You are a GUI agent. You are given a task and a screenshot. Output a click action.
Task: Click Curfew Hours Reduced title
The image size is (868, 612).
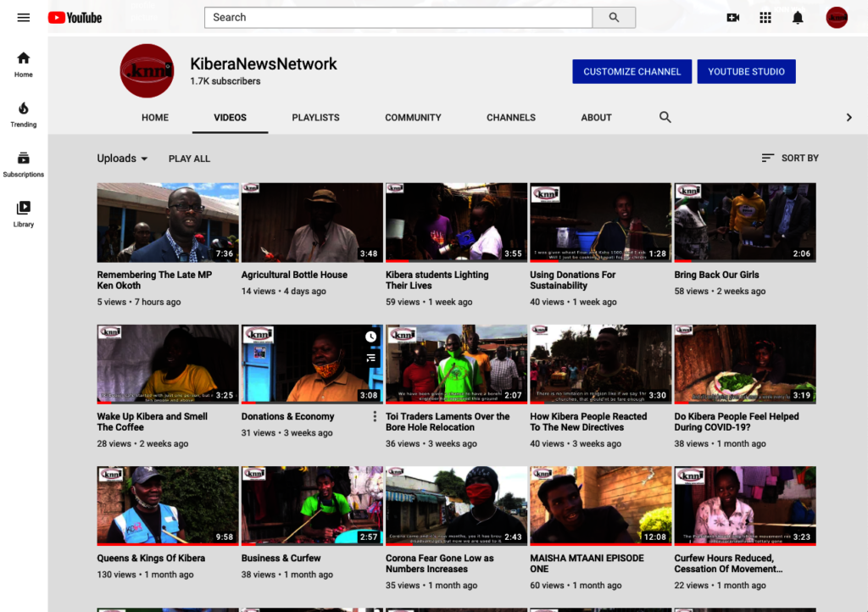pos(728,564)
